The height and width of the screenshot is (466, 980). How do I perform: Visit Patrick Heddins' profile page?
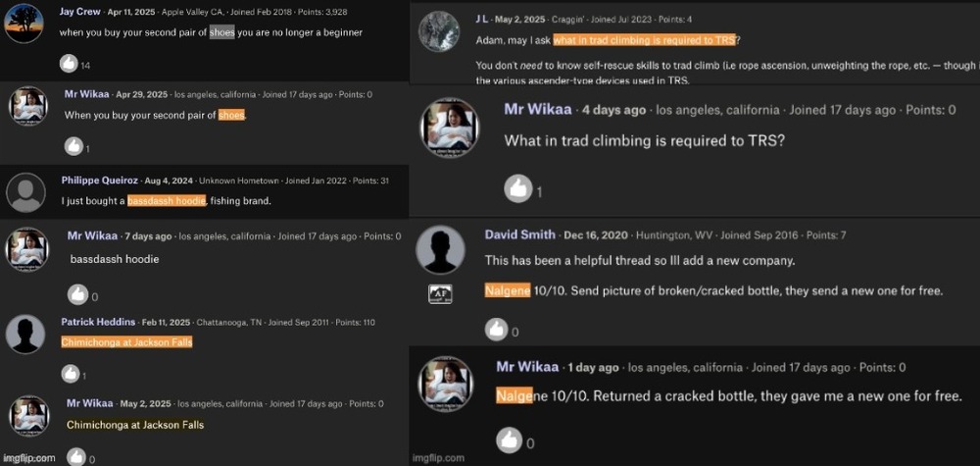tap(99, 322)
